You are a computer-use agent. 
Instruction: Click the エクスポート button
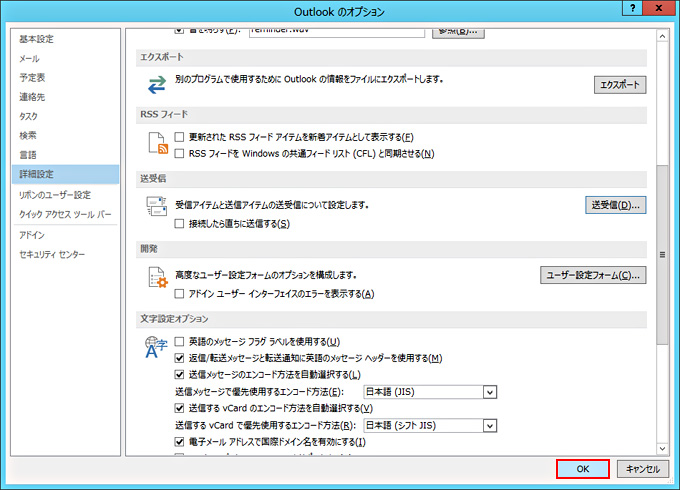point(620,85)
